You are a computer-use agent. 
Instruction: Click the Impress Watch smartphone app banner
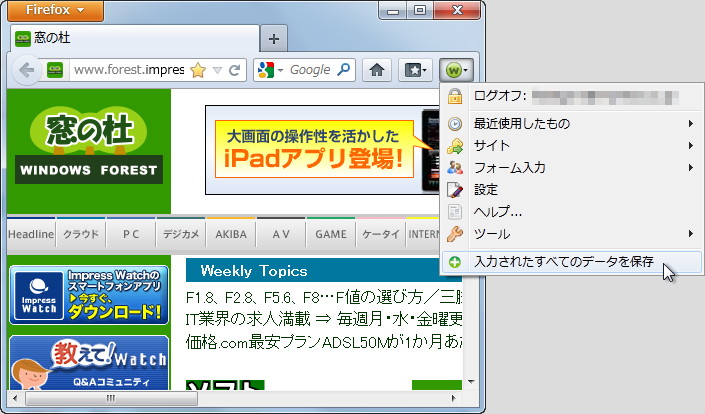click(x=89, y=295)
